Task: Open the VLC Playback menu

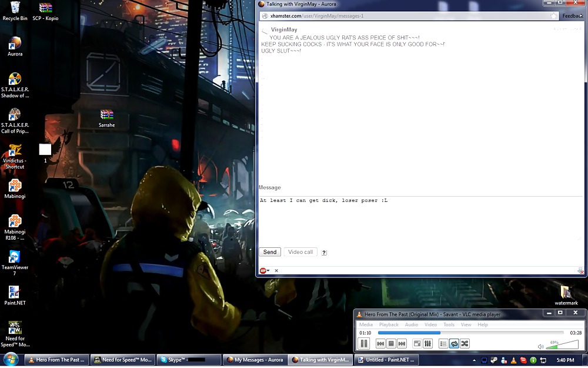Action: pos(389,324)
